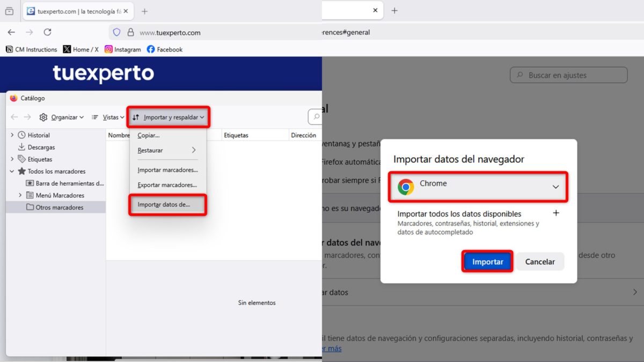Screen dimensions: 644x362
Task: Expand Importar todos los datos disponibles
Action: click(556, 213)
